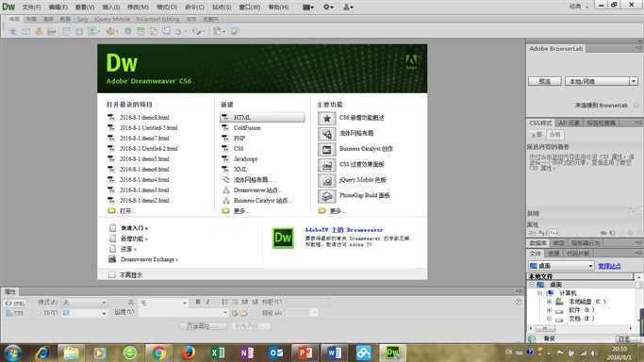The image size is (644, 362).
Task: Open the 类 class dropdown in Properties panel
Action: [163, 303]
